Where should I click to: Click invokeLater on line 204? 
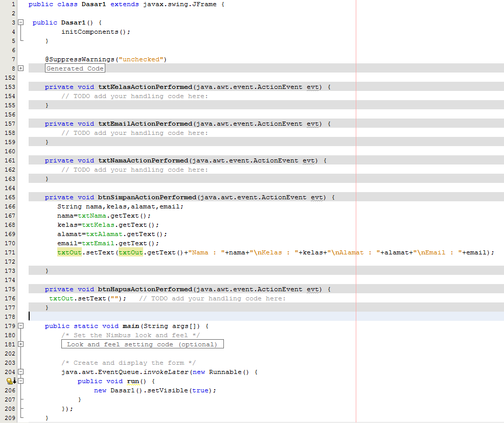pos(166,372)
